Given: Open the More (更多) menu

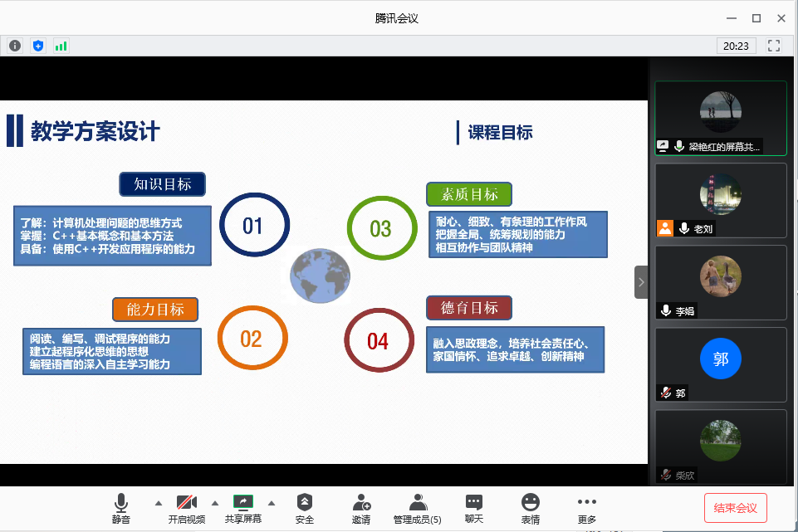Looking at the screenshot, I should tap(586, 508).
